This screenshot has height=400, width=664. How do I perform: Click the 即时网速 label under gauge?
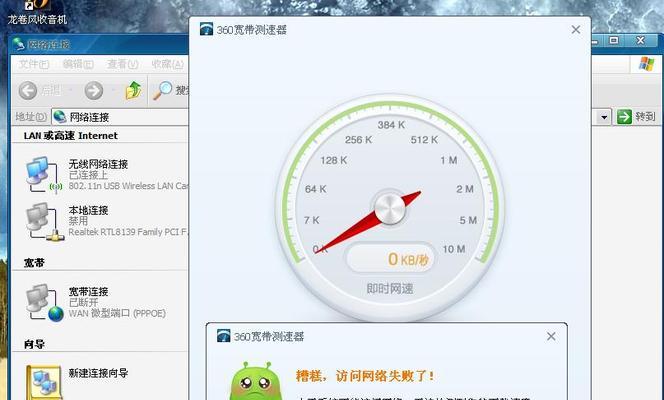point(390,289)
